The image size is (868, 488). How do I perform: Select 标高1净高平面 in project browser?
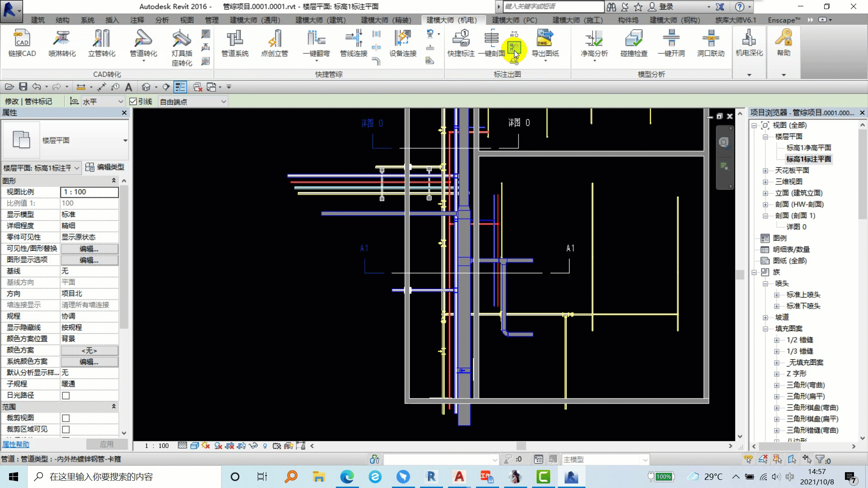pos(808,148)
